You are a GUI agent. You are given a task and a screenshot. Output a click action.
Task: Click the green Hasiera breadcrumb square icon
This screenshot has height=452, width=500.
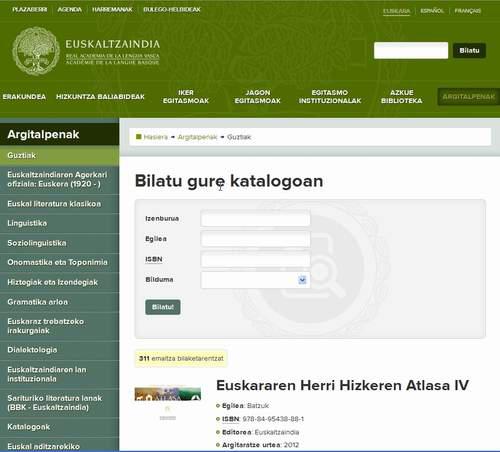click(139, 137)
